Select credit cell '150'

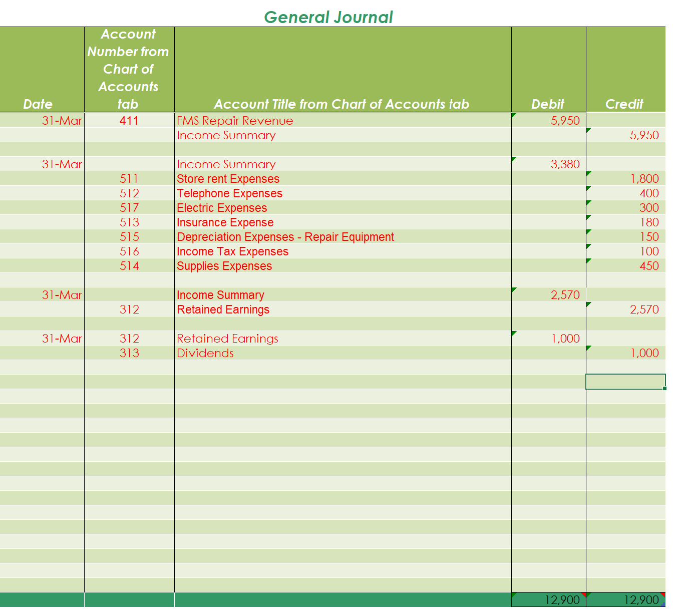point(626,237)
